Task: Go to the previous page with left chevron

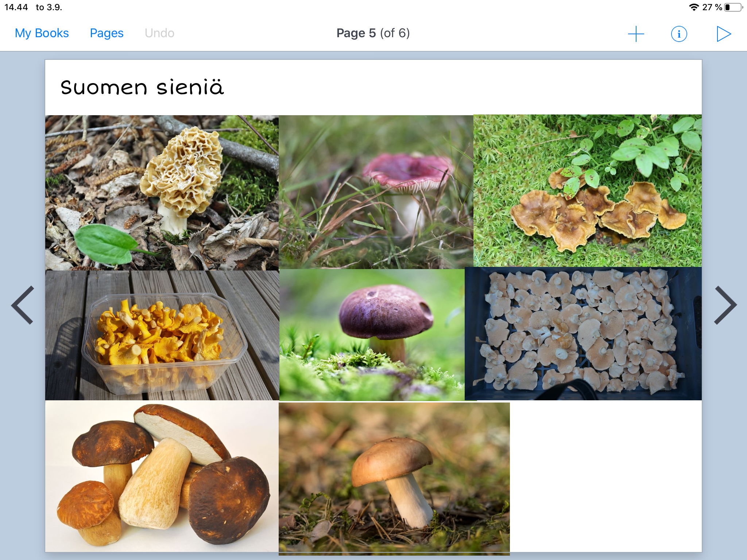Action: coord(23,305)
